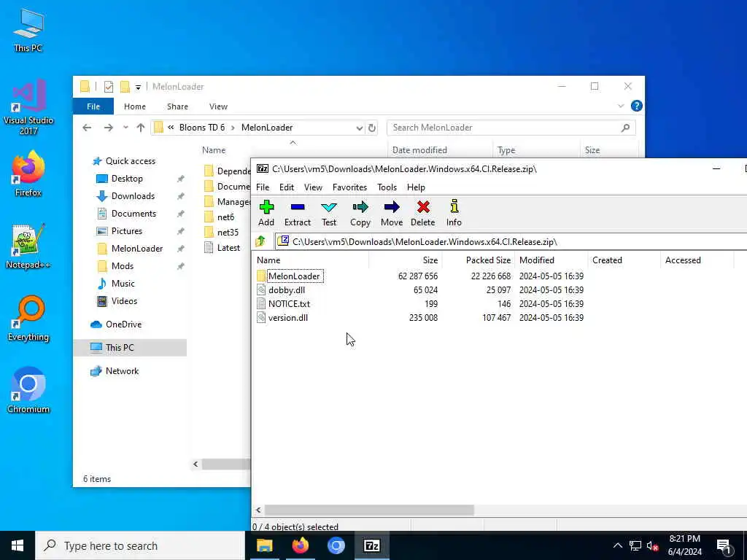Select Desktop in Quick access
The image size is (747, 560).
(x=127, y=179)
